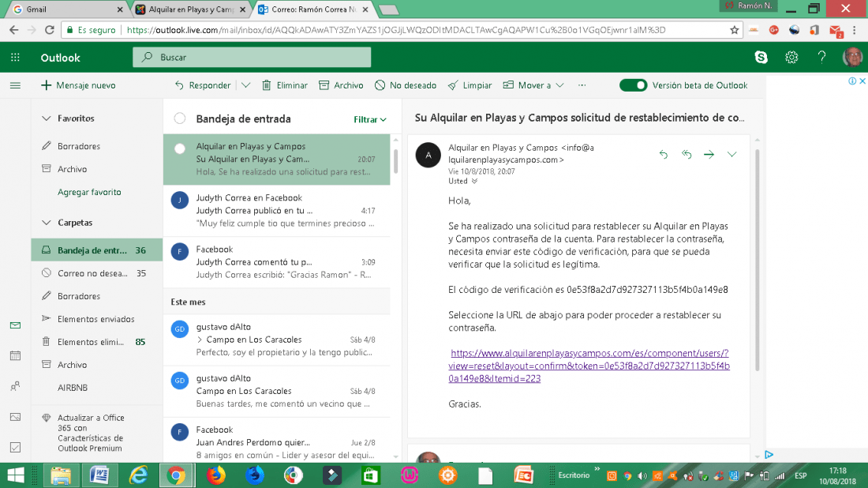
Task: Open Skype from the Outlook header
Action: coord(761,57)
